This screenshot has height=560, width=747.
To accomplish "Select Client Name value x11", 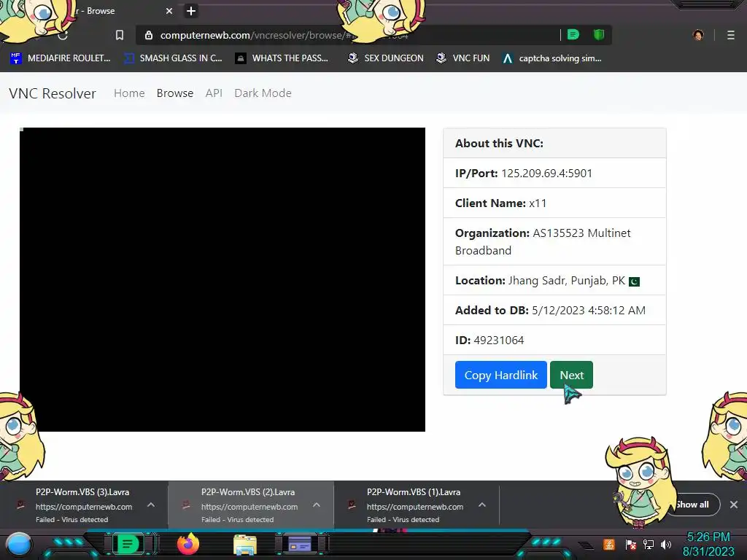I will pos(538,203).
